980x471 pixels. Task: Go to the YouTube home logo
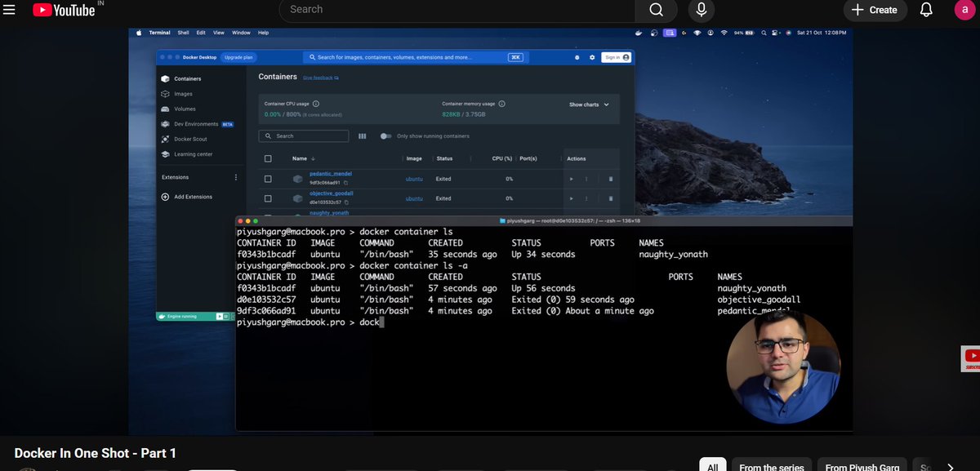click(64, 10)
